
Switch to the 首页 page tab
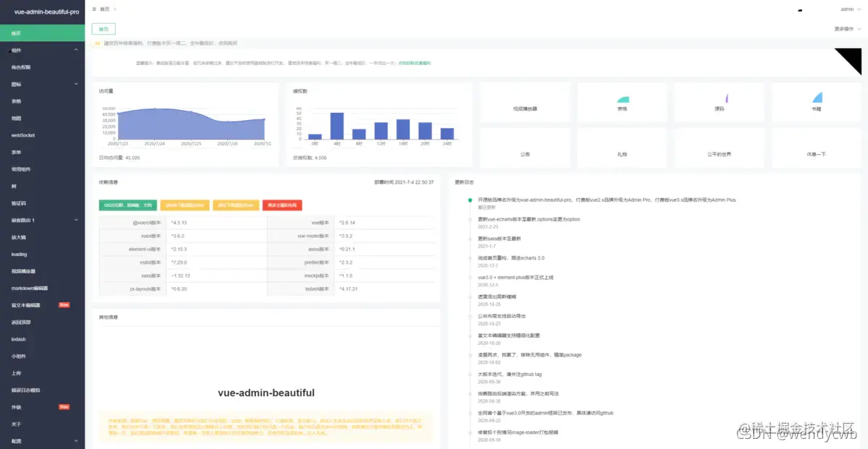(103, 30)
